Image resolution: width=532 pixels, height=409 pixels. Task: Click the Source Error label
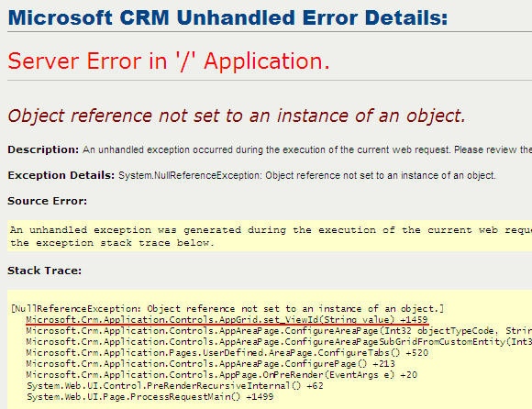(47, 201)
